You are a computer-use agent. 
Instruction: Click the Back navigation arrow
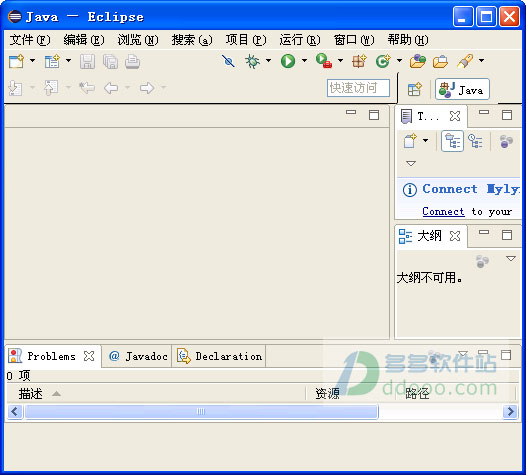point(111,88)
